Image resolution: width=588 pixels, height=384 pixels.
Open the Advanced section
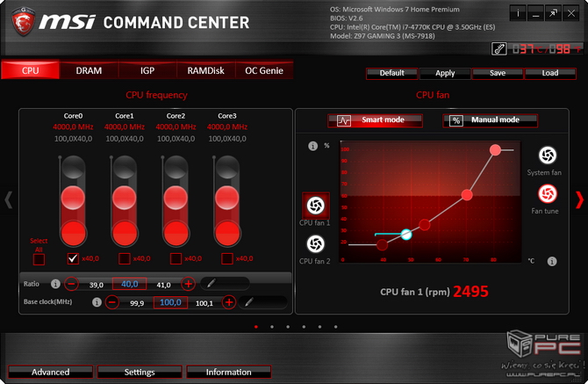pos(50,372)
